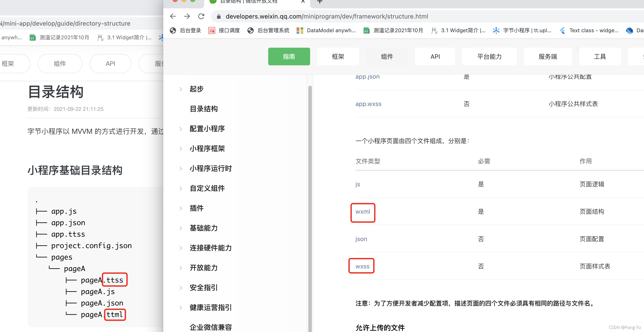Image resolution: width=644 pixels, height=332 pixels.
Task: Follow the wxss file type link
Action: (362, 266)
